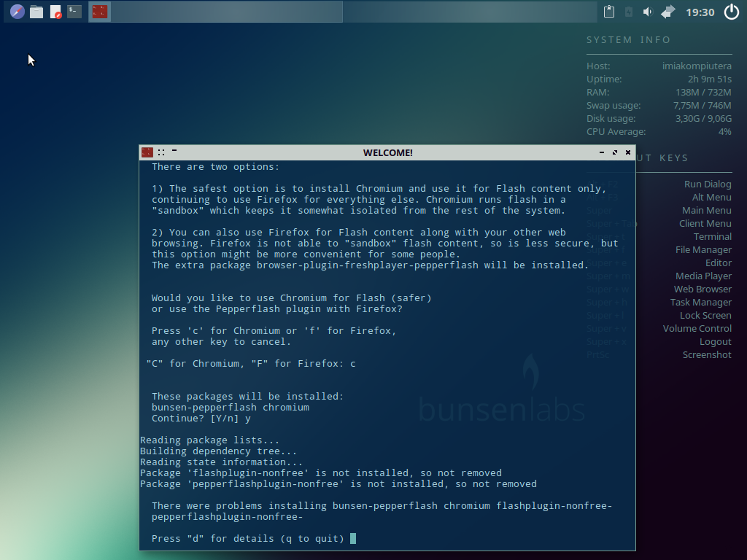The image size is (747, 560).
Task: Click the network connection tray icon
Action: (668, 12)
